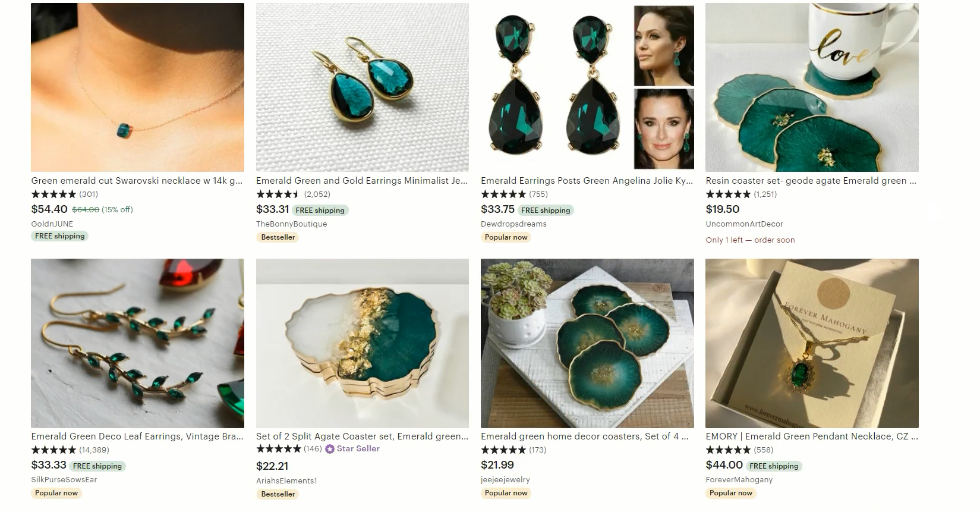The width and height of the screenshot is (980, 512).
Task: Open the Deco Leaf Earrings photo
Action: point(137,343)
